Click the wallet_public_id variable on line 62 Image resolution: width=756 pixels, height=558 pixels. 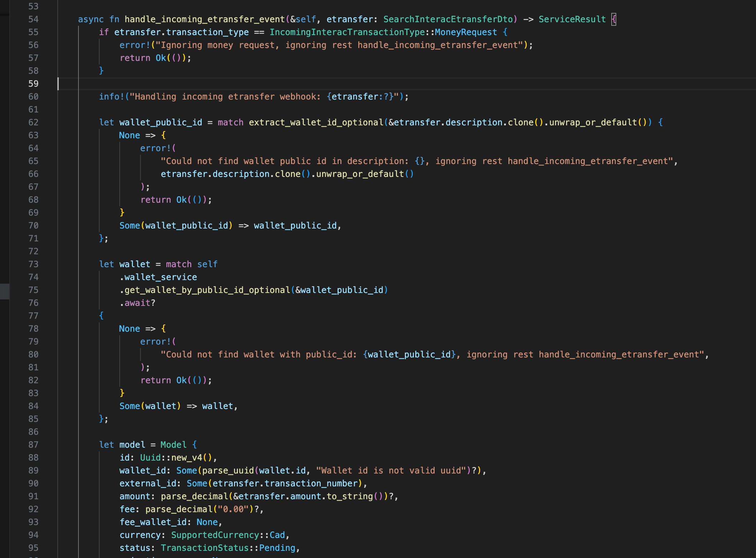pos(161,122)
